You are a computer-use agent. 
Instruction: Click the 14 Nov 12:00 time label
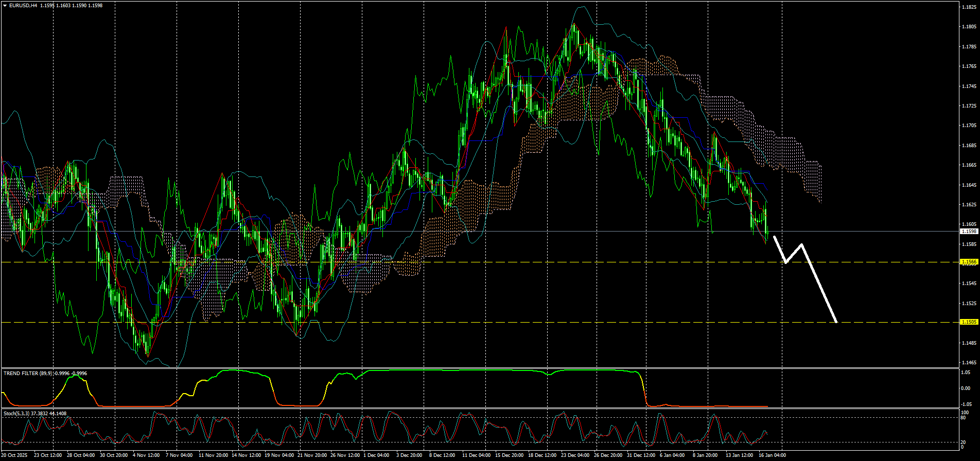click(x=246, y=455)
